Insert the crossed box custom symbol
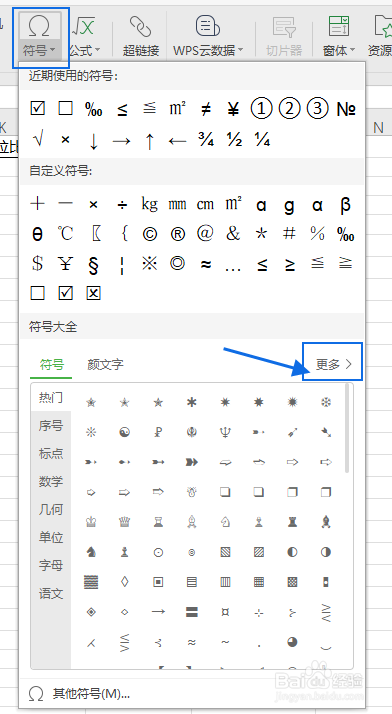Image resolution: width=392 pixels, height=714 pixels. click(x=93, y=293)
